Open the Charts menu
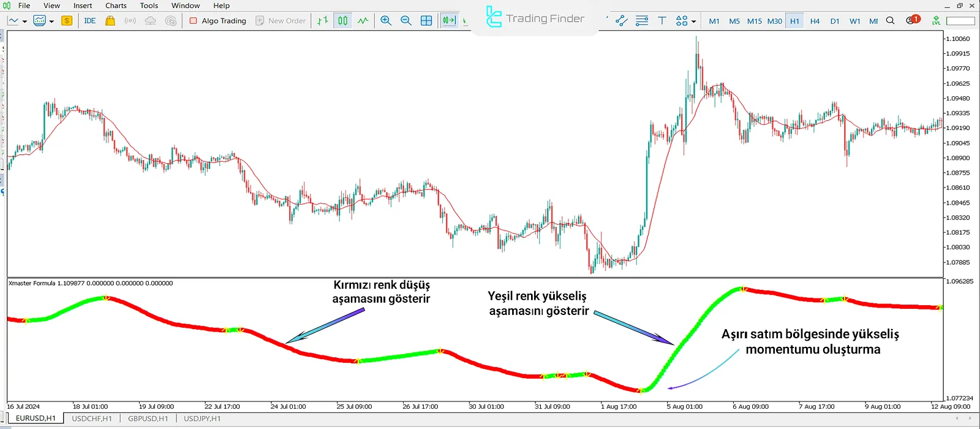Viewport: 980px width, 429px height. [x=116, y=6]
